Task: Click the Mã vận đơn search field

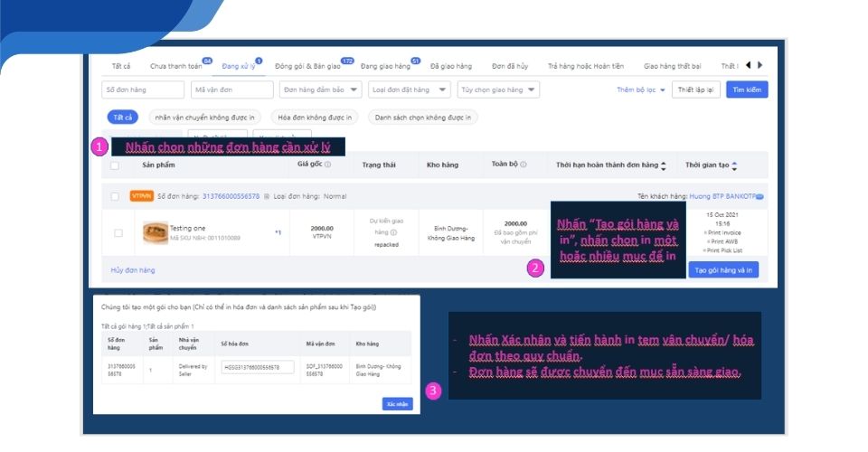Action: coord(232,89)
